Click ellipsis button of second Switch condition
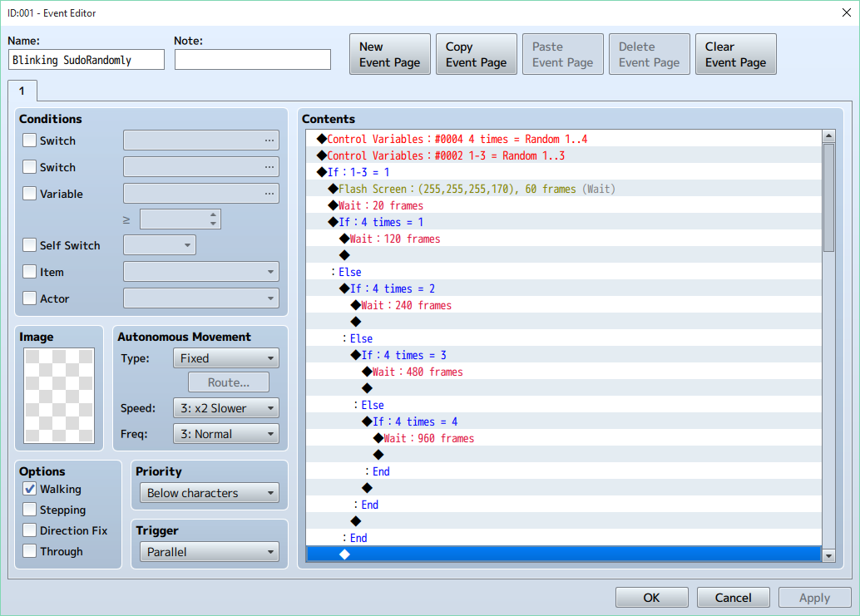Screen dimensions: 860x616 pyautogui.click(x=269, y=167)
